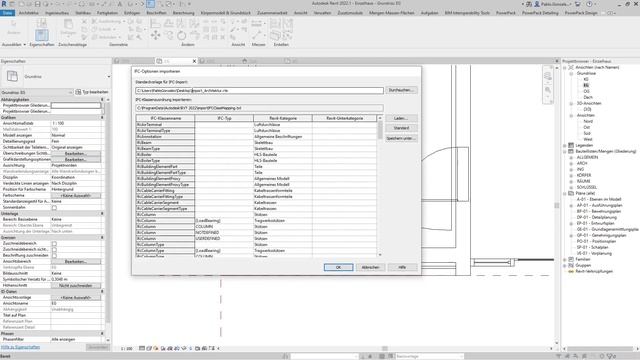The image size is (640, 360).
Task: Click the IfcBoiler row in table
Action: pos(256,154)
